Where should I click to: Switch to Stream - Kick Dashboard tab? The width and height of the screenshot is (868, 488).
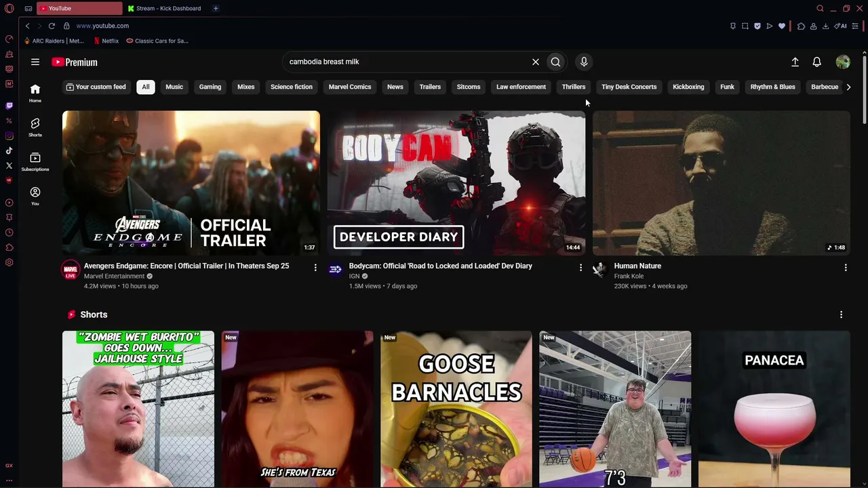click(165, 8)
